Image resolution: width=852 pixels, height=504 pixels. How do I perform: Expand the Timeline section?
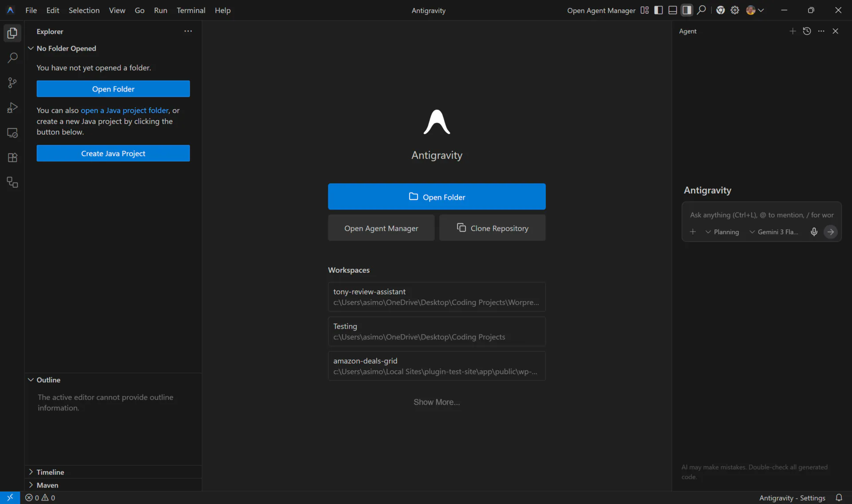point(50,472)
